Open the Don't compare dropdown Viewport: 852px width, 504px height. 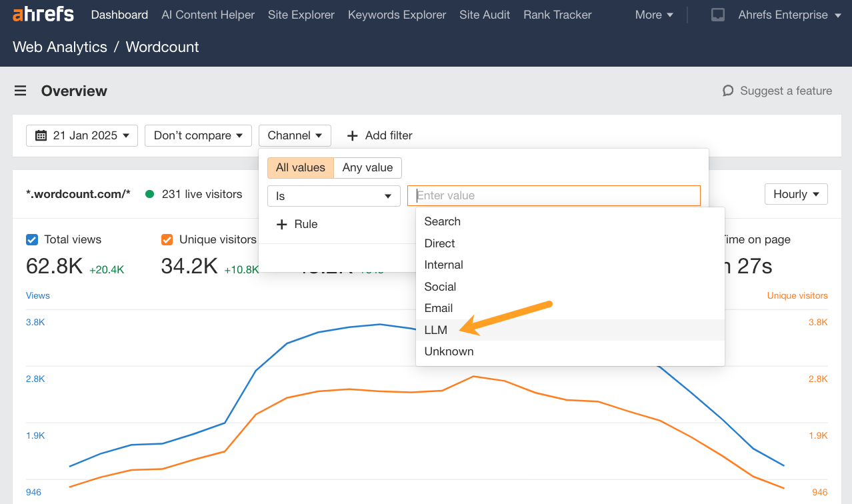(197, 135)
